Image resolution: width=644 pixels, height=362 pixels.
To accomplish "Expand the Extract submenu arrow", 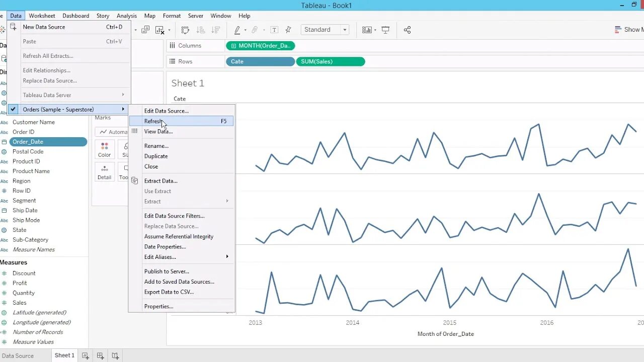I will pos(227,201).
